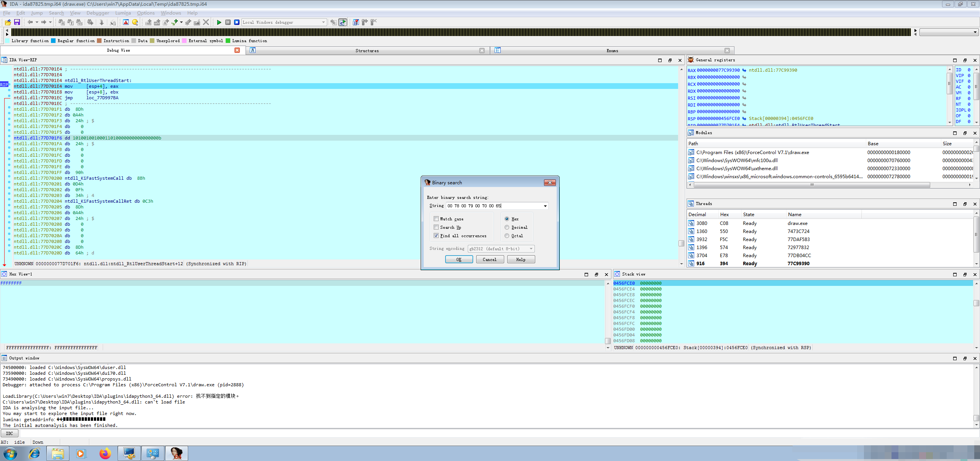Terminate the process with the blue stop icon
Screen dimensions: 980x461
[x=237, y=22]
